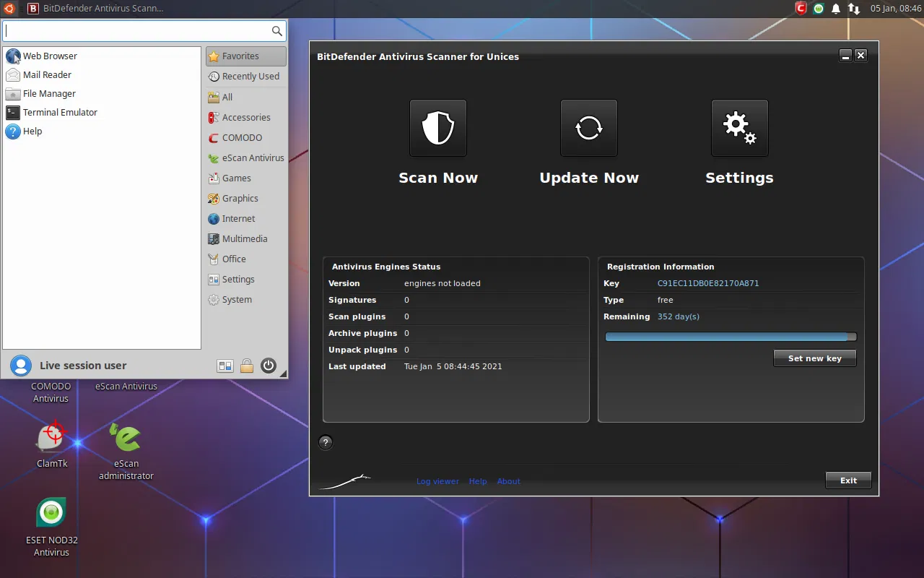This screenshot has width=924, height=578.
Task: Show the Recently Used category
Action: click(246, 76)
